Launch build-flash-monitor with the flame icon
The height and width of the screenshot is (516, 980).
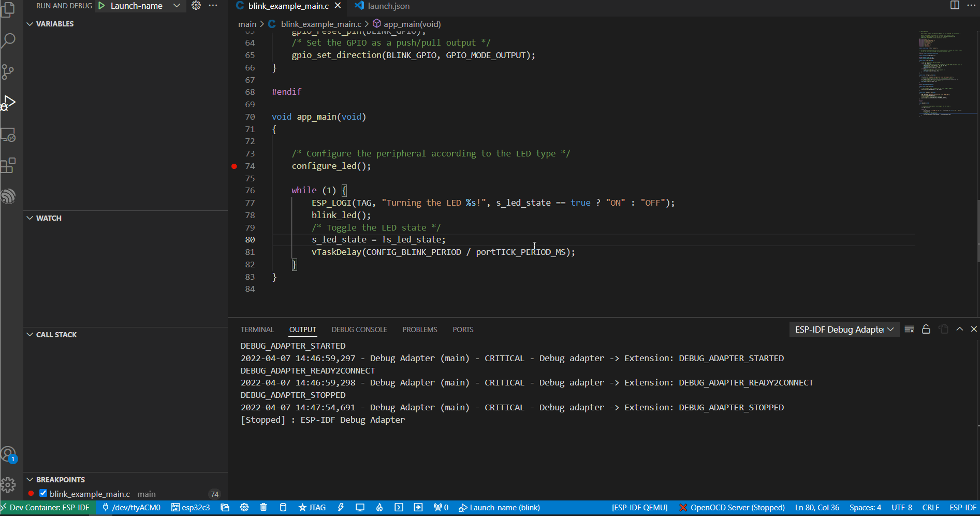[x=379, y=508]
